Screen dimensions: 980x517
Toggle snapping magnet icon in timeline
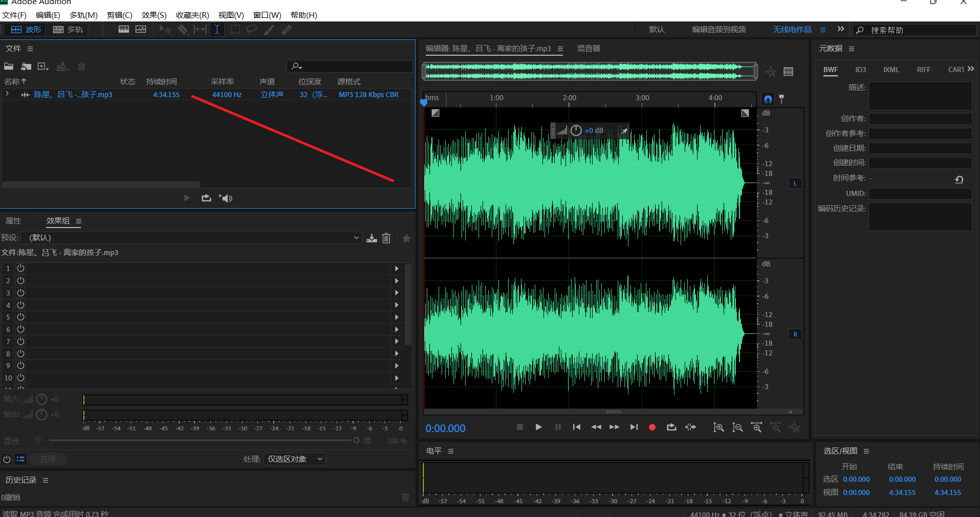click(x=768, y=99)
